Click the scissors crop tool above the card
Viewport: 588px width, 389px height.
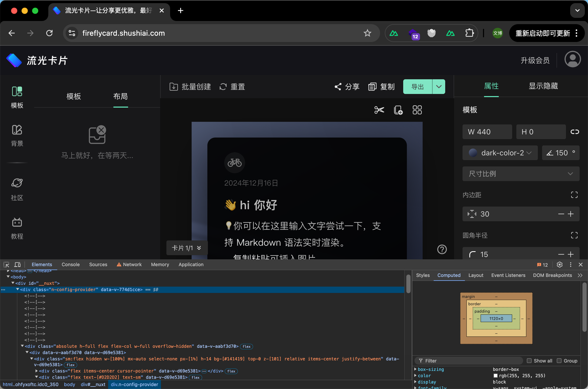(x=379, y=110)
